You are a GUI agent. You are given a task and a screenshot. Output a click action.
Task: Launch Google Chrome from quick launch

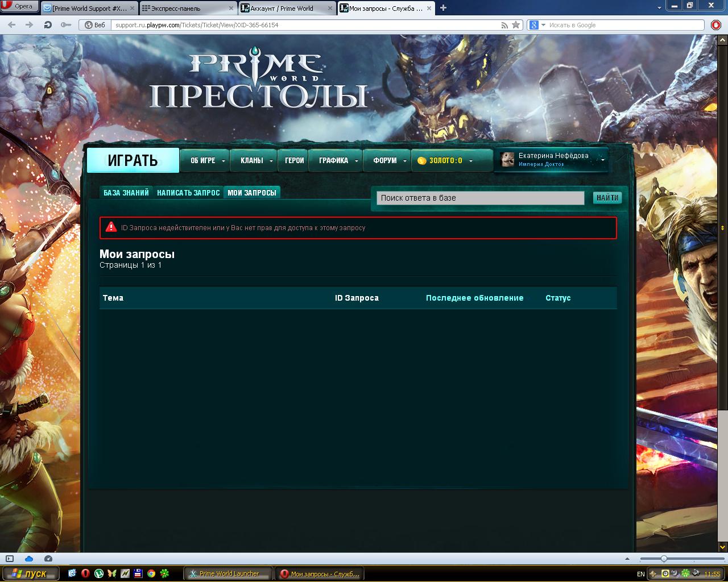151,573
